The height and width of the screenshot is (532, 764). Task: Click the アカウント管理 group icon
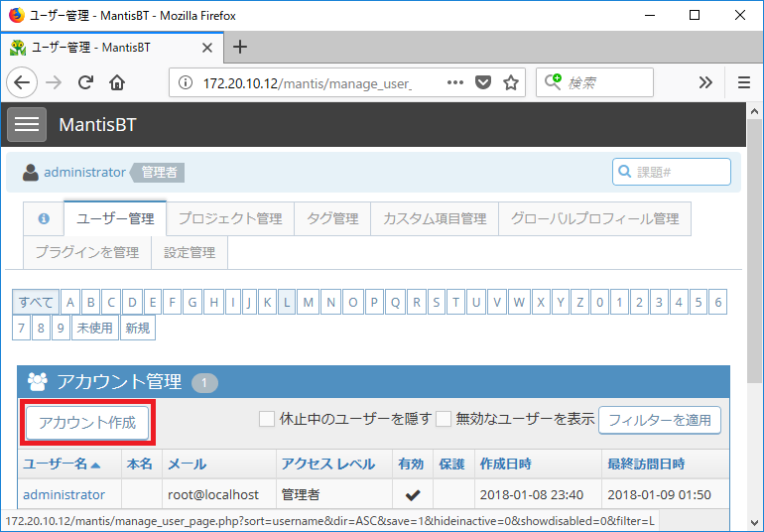point(38,381)
